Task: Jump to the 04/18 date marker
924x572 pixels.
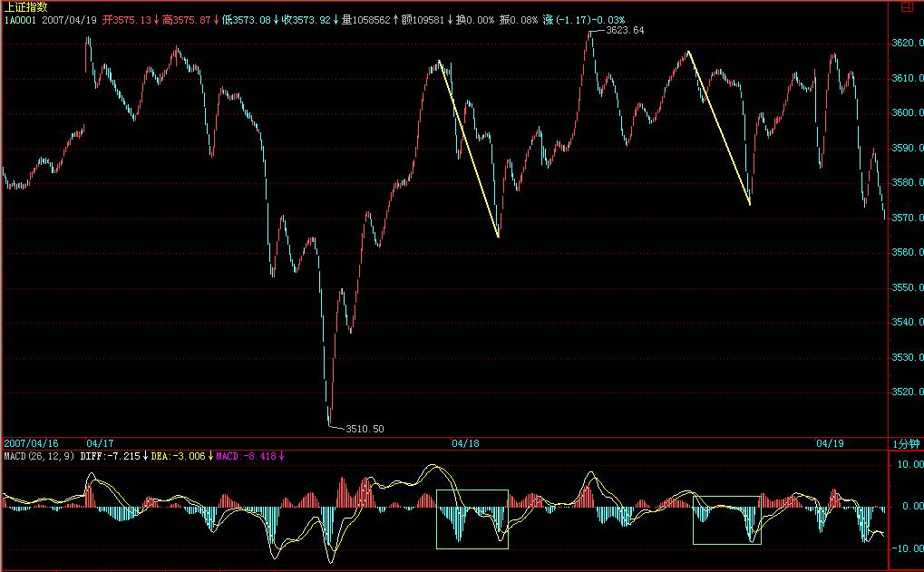Action: click(464, 443)
